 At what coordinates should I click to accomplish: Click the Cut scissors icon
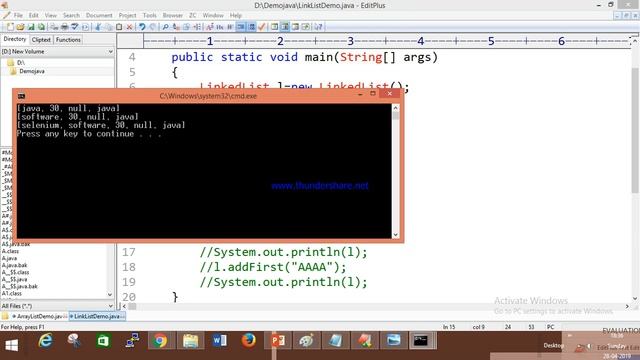click(x=98, y=27)
